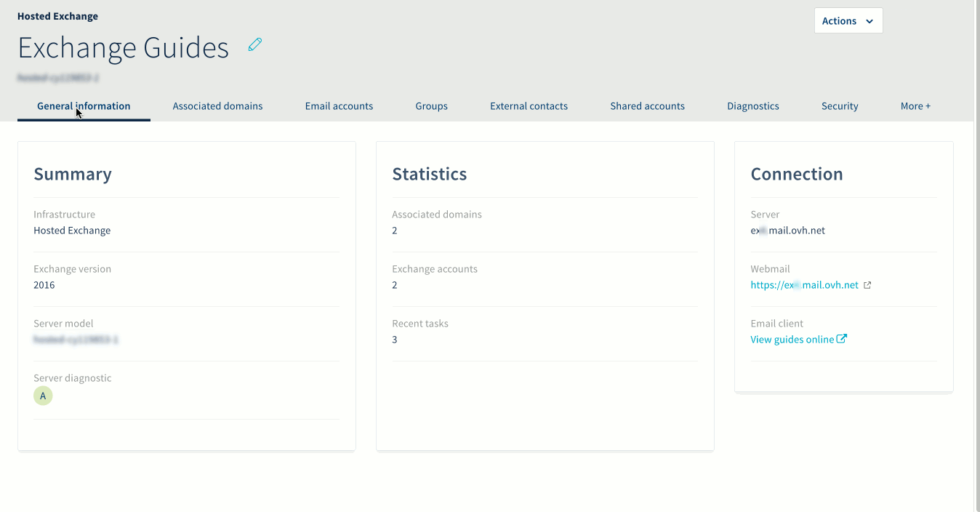
Task: Select the External contacts tab
Action: (529, 106)
